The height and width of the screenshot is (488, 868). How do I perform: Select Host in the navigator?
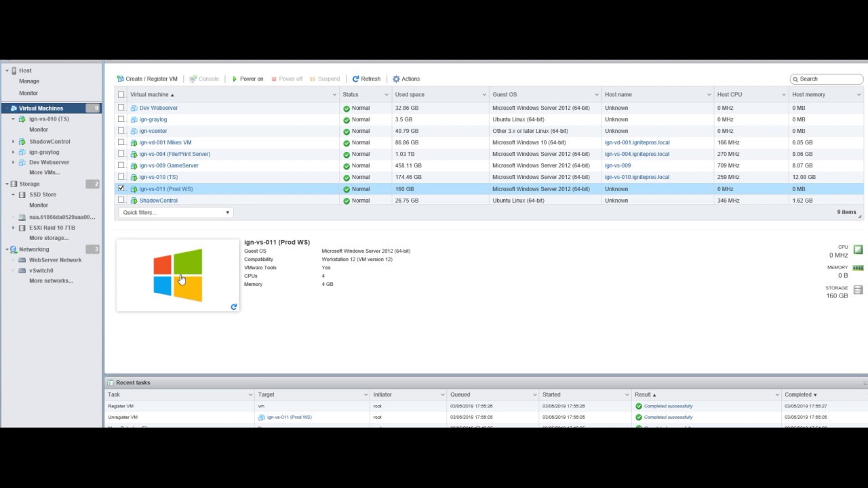tap(25, 70)
